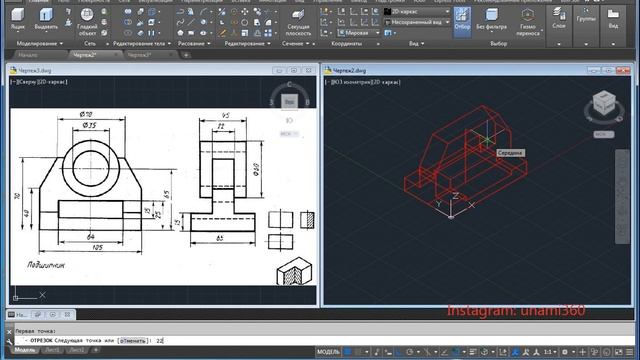Click ЮЗ изометрия view label in Чертеж2

pyautogui.click(x=351, y=82)
